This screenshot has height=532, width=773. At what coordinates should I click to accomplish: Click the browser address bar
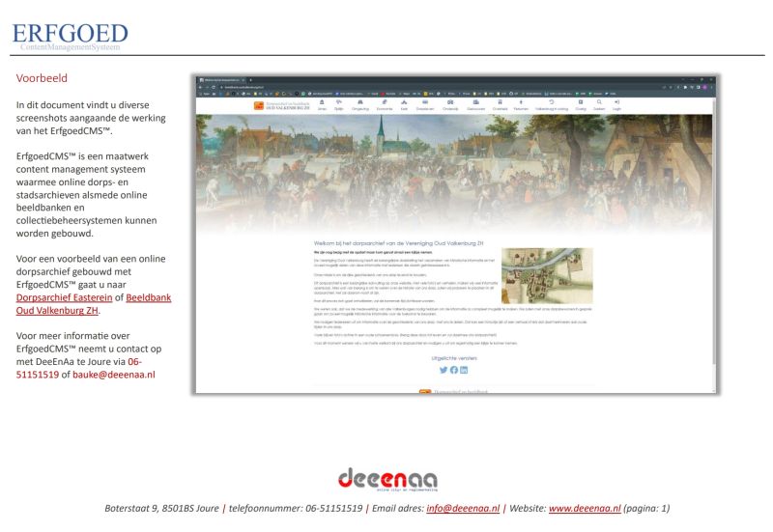tap(439, 87)
